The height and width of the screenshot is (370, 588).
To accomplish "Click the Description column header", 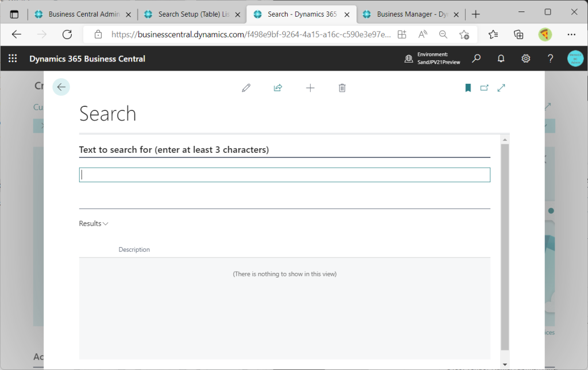I will pyautogui.click(x=134, y=249).
